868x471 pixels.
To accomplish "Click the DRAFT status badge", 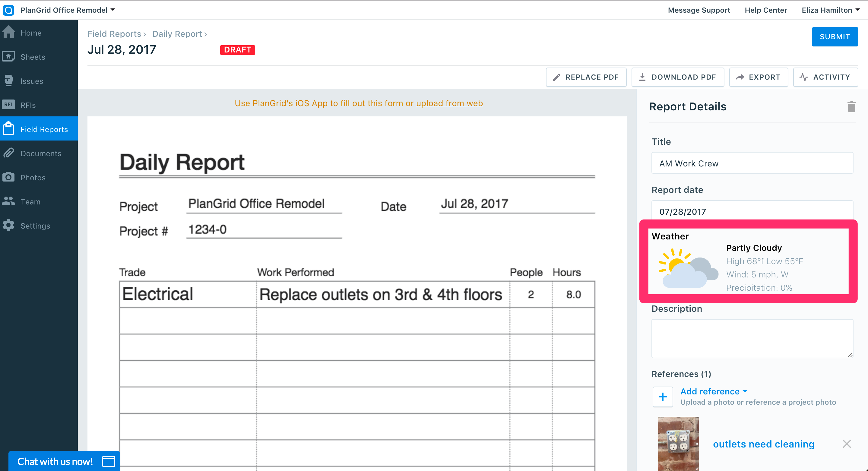I will (238, 50).
